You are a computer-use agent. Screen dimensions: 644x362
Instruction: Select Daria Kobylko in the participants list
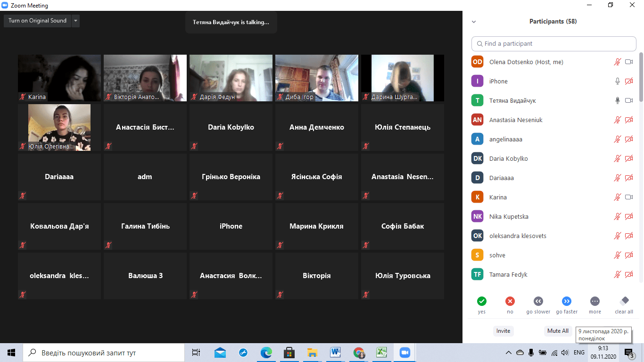click(508, 158)
